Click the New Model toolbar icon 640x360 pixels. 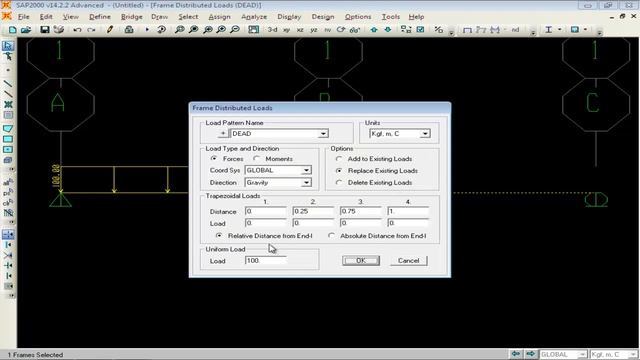pyautogui.click(x=13, y=30)
